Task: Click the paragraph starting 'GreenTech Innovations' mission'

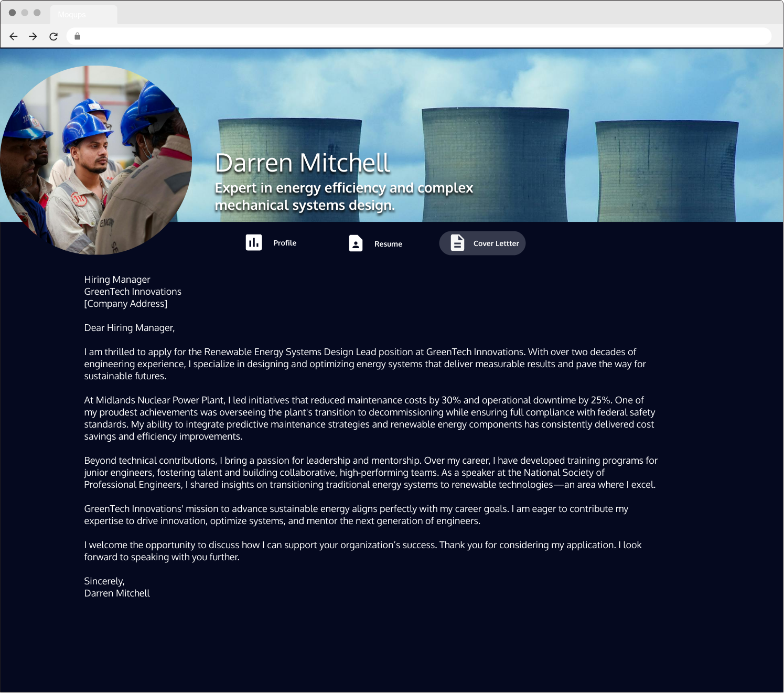Action: pyautogui.click(x=357, y=515)
